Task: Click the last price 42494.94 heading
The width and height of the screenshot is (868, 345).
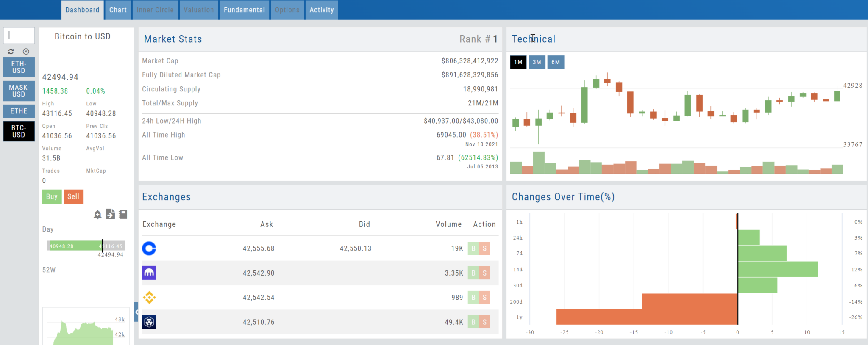Action: point(60,77)
